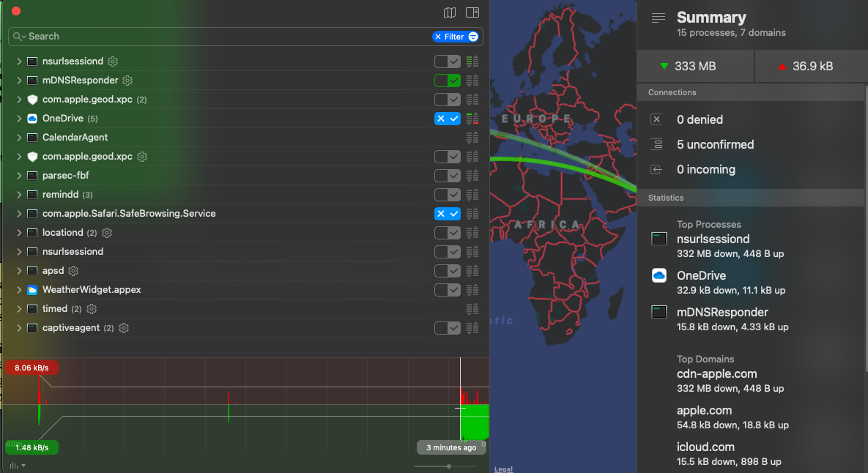This screenshot has width=868, height=473.
Task: Toggle the rule switch for locationd
Action: [x=448, y=233]
